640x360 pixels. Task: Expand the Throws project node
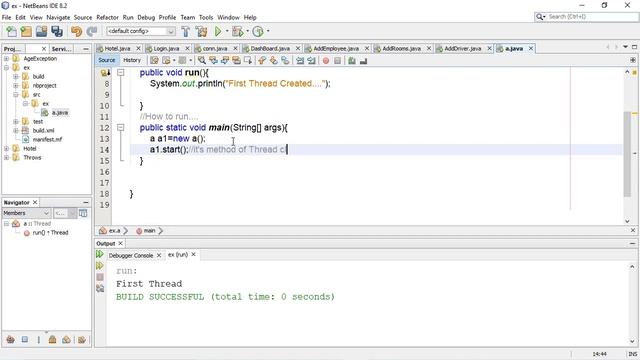pyautogui.click(x=7, y=157)
